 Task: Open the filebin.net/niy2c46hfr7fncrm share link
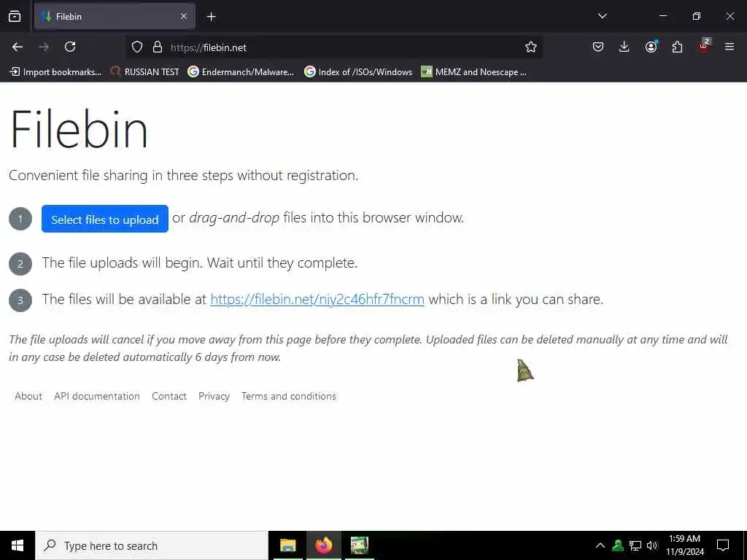coord(317,299)
